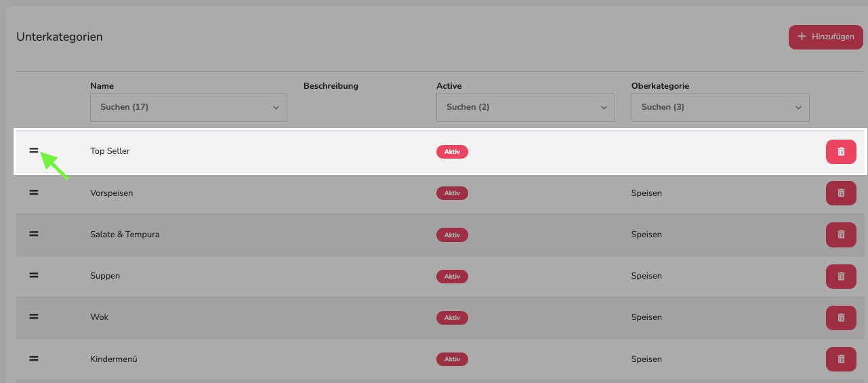868x383 pixels.
Task: Click trash button on Vorspeisen row
Action: click(x=841, y=193)
